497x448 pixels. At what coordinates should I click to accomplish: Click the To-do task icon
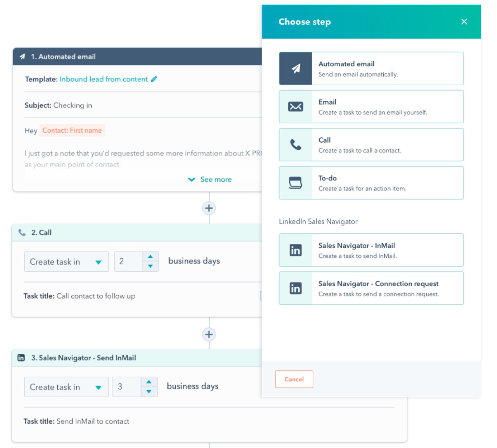[x=295, y=183]
